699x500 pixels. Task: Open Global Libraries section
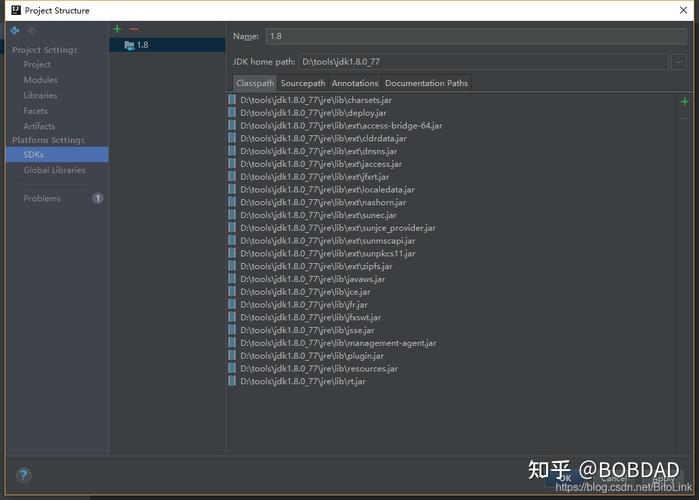pos(54,170)
